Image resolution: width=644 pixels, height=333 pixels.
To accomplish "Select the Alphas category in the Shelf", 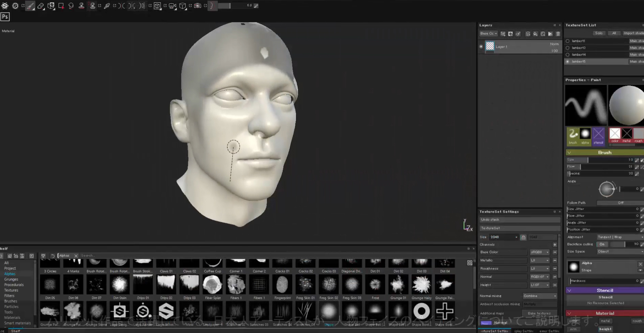I will pos(10,273).
